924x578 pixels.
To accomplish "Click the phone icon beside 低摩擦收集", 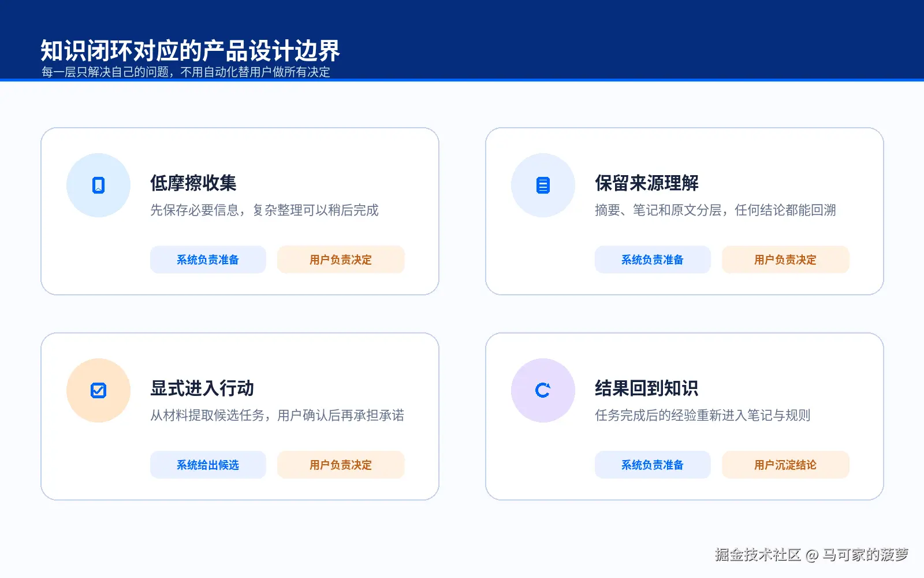I will tap(98, 185).
